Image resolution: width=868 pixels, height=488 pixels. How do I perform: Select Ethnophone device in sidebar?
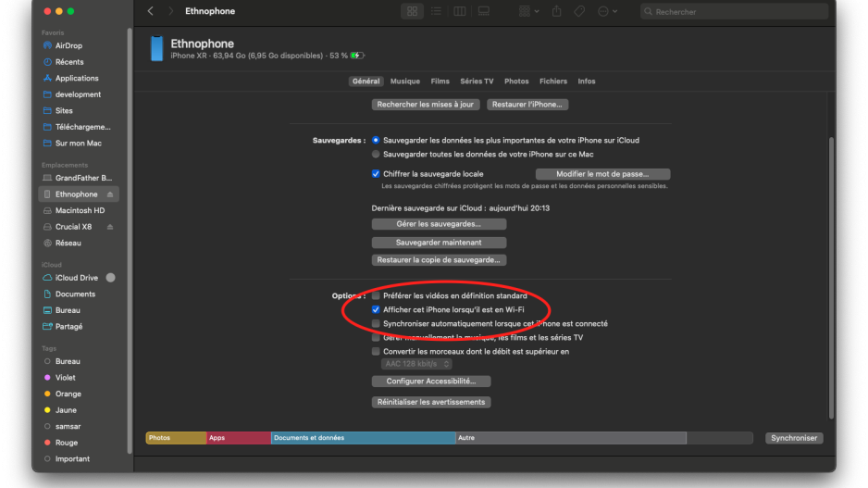coord(77,194)
